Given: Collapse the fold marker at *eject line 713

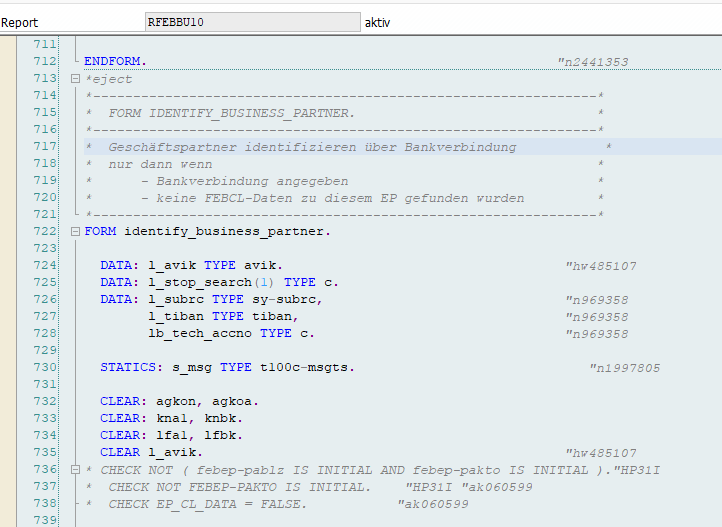Looking at the screenshot, I should coord(75,79).
